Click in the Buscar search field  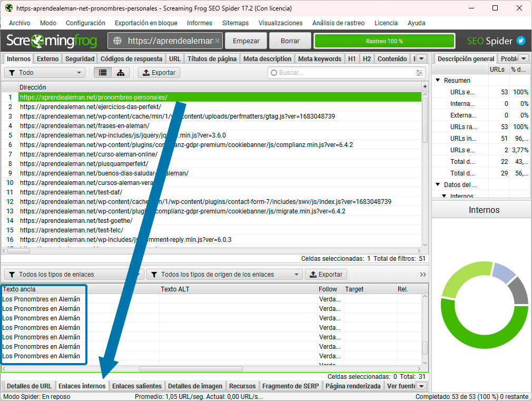(x=346, y=73)
